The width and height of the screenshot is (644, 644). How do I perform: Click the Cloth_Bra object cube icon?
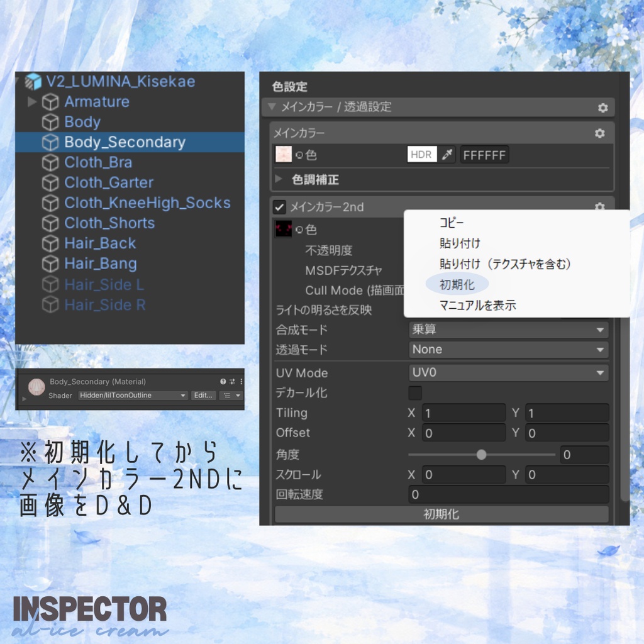tap(50, 162)
